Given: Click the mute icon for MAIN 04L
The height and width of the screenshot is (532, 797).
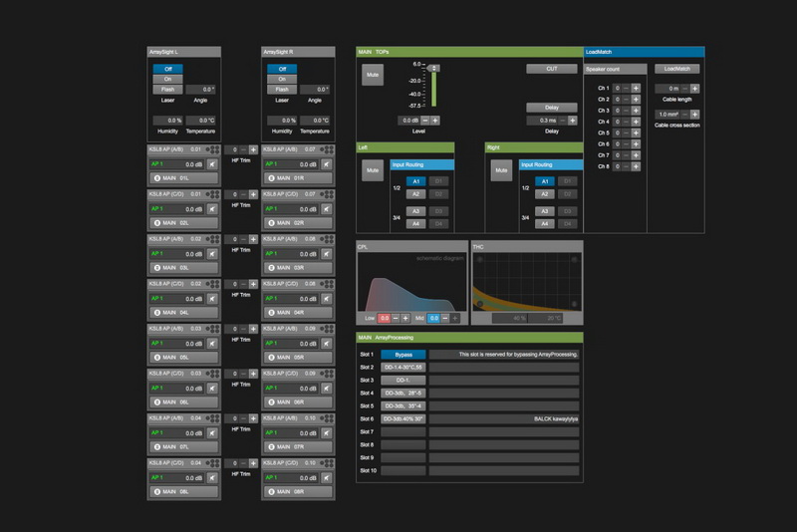Looking at the screenshot, I should [212, 299].
